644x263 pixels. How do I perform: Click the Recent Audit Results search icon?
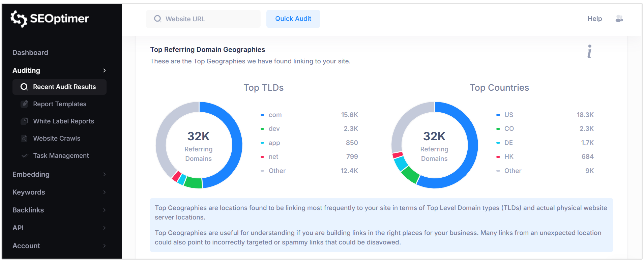pyautogui.click(x=24, y=87)
